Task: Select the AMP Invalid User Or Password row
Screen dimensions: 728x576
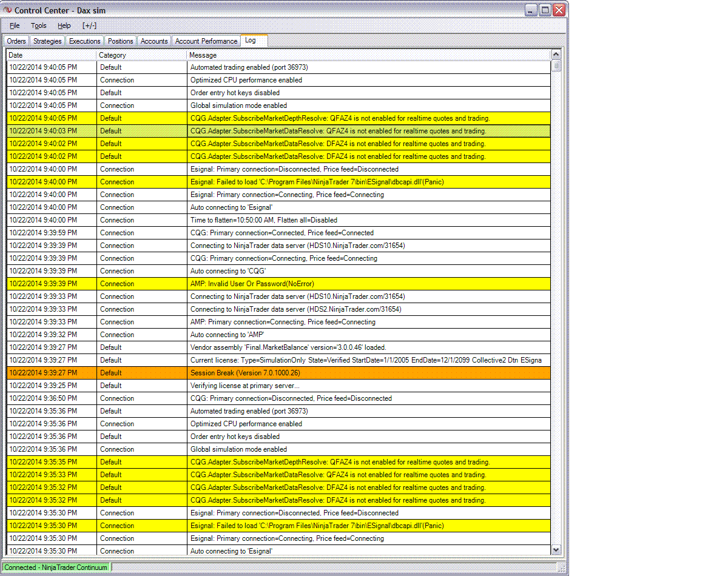Action: coord(278,284)
